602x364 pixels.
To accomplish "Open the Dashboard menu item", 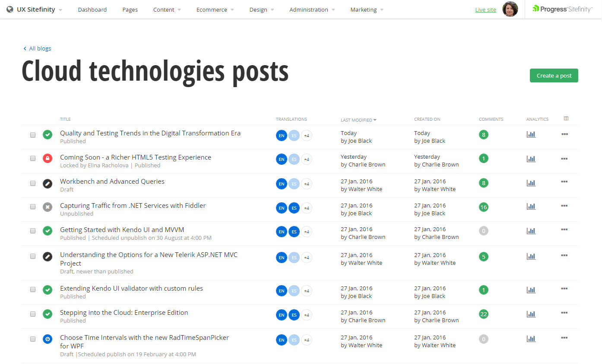I will [x=92, y=9].
